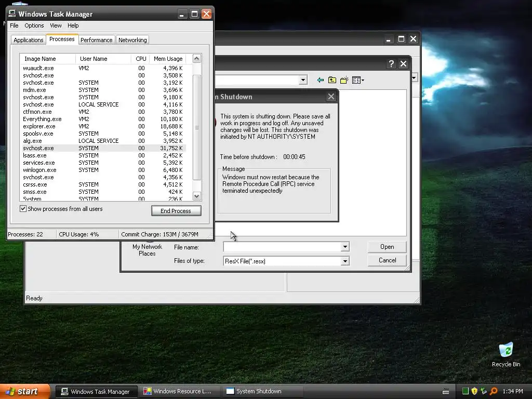The height and width of the screenshot is (399, 532).
Task: Select the Everything.exe process row
Action: coord(103,119)
